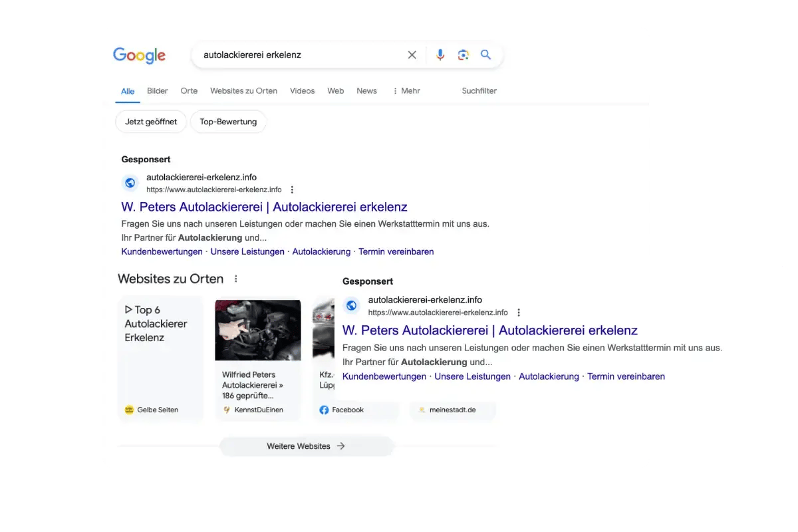Submit search with the magnifier icon
Image resolution: width=798 pixels, height=532 pixels.
point(486,55)
